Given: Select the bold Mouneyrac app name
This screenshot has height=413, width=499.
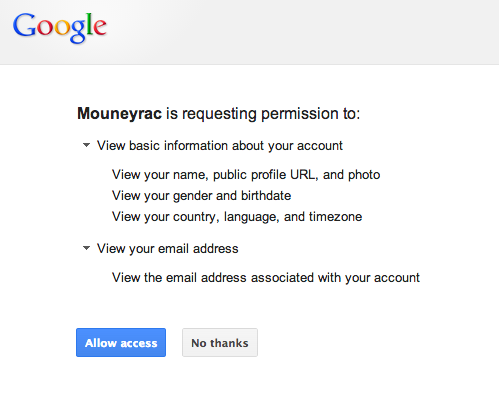Looking at the screenshot, I should coord(120,114).
